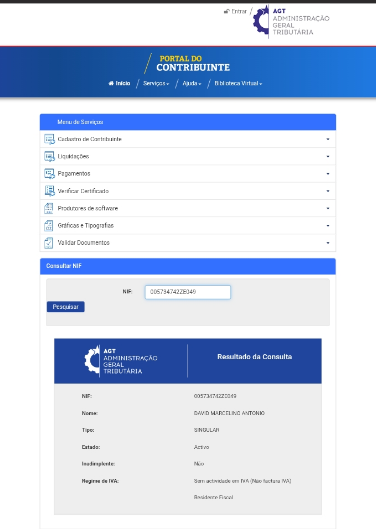Expand Validar Documentos arrow

coord(328,243)
